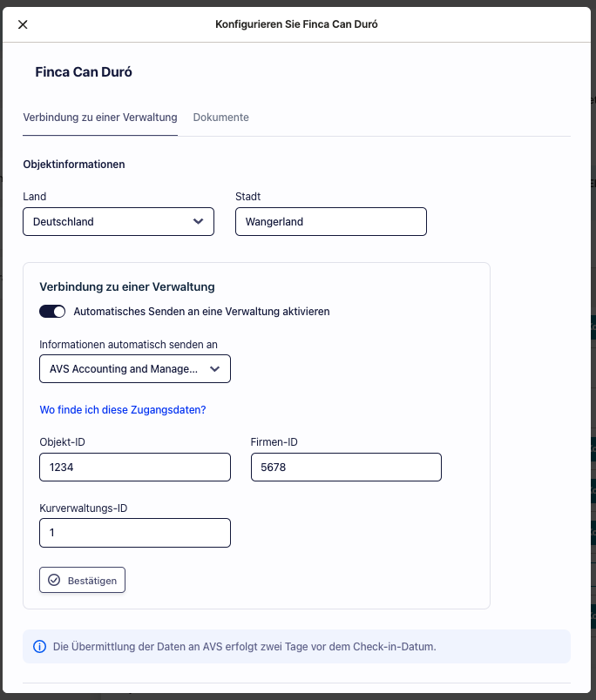Viewport: 596px width, 700px height.
Task: Focus the Objekt-ID field with 1234
Action: (135, 467)
